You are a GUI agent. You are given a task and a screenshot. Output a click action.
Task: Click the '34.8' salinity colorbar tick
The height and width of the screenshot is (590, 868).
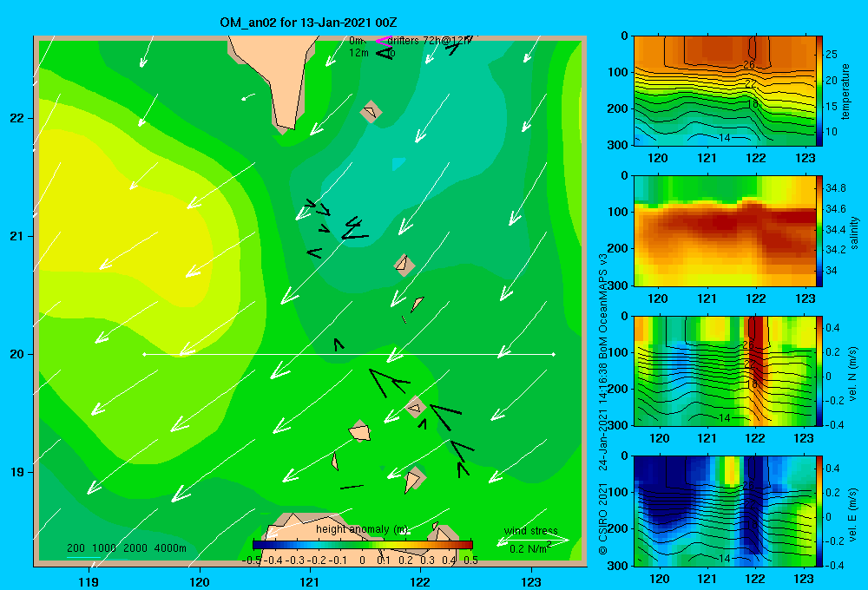836,188
